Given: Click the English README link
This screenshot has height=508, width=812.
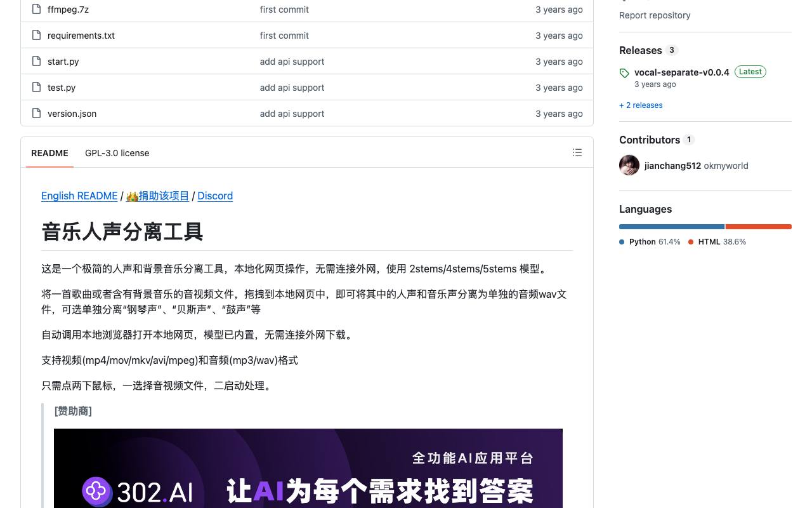Looking at the screenshot, I should tap(79, 196).
